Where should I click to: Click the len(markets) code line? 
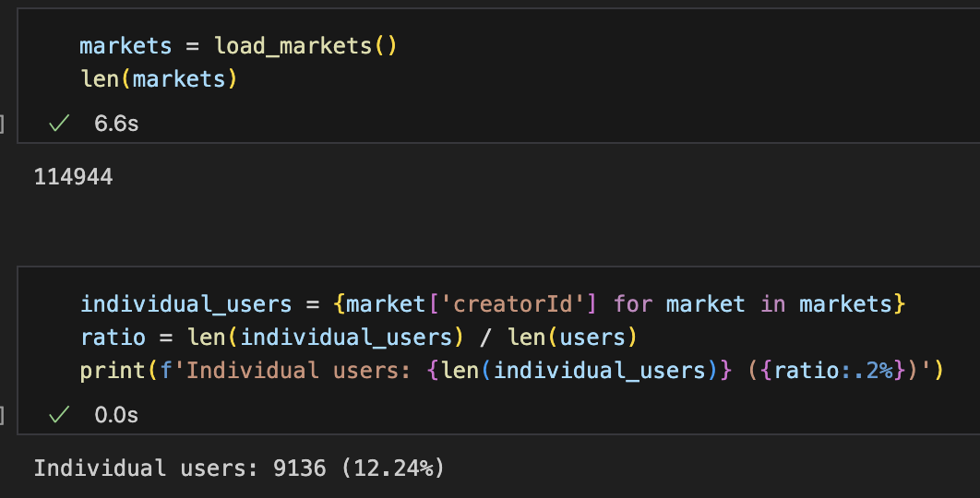(159, 79)
